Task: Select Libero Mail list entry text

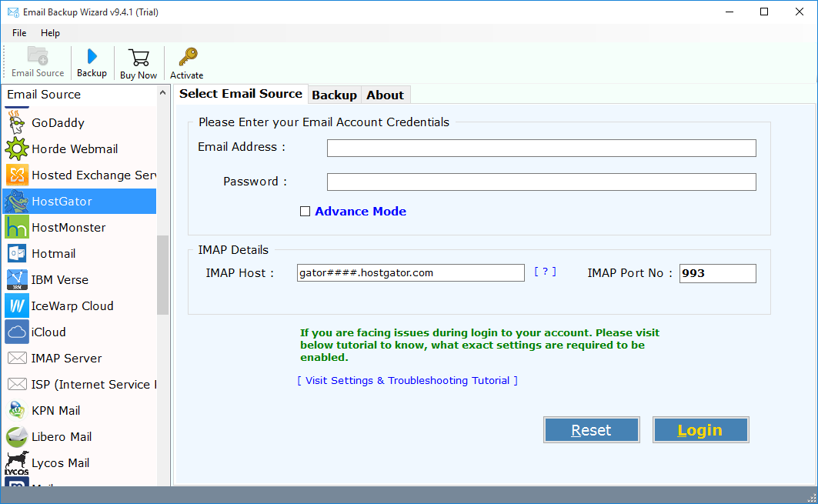Action: point(62,437)
